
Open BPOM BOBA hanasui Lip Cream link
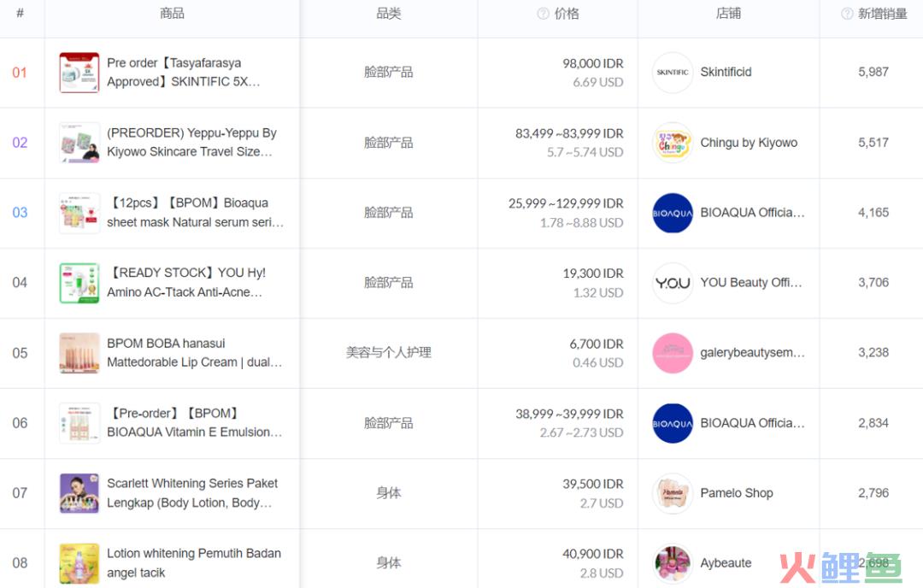pos(194,353)
